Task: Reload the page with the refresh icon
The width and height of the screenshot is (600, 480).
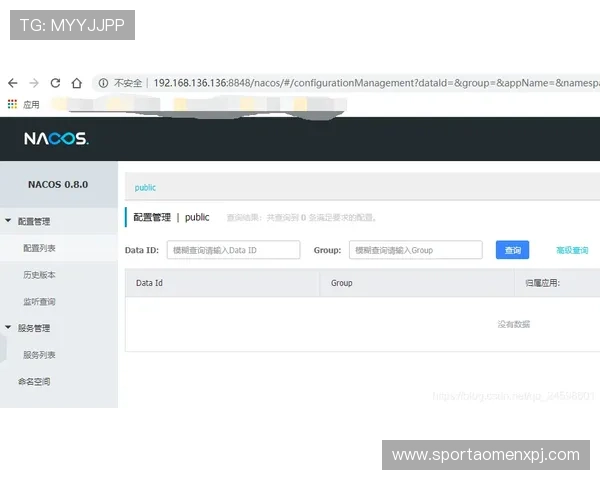Action: click(55, 83)
